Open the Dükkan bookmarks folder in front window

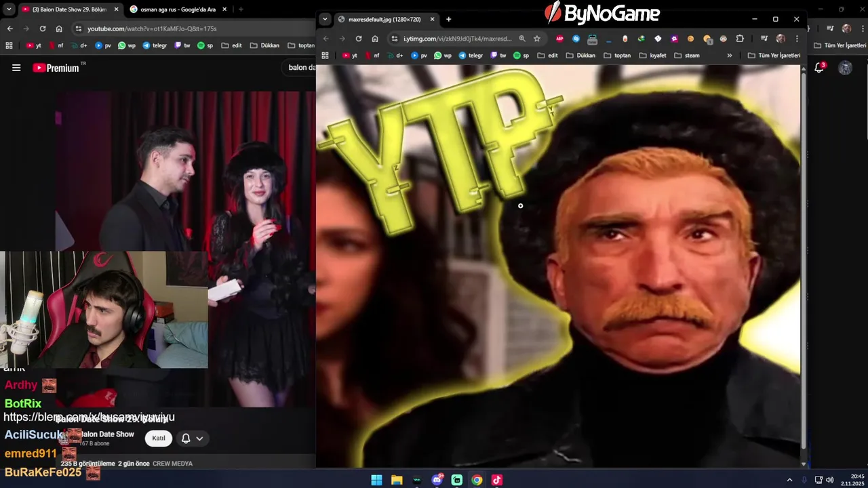(x=580, y=56)
